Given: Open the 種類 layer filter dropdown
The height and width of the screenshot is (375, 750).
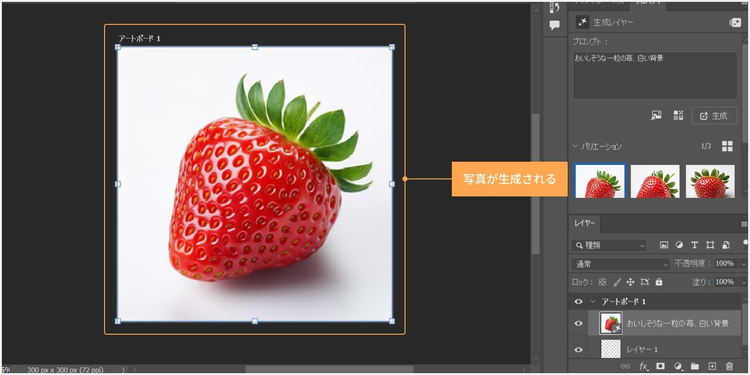Looking at the screenshot, I should [609, 245].
